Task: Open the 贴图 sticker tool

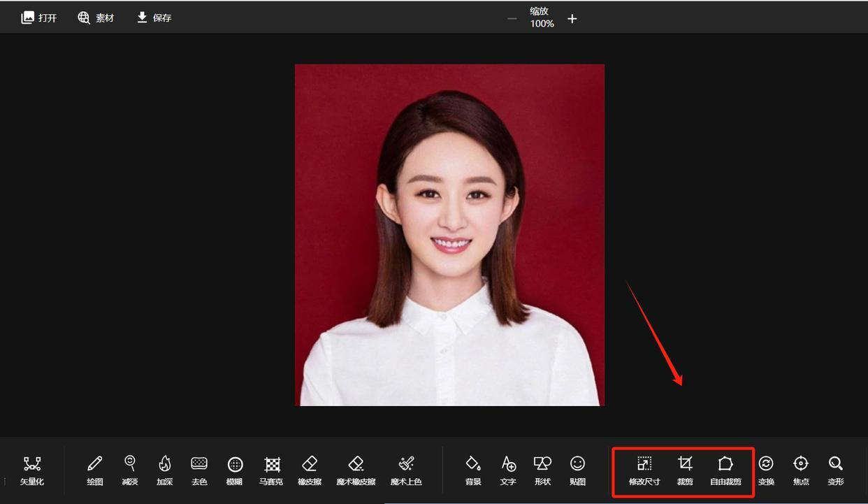Action: (577, 470)
